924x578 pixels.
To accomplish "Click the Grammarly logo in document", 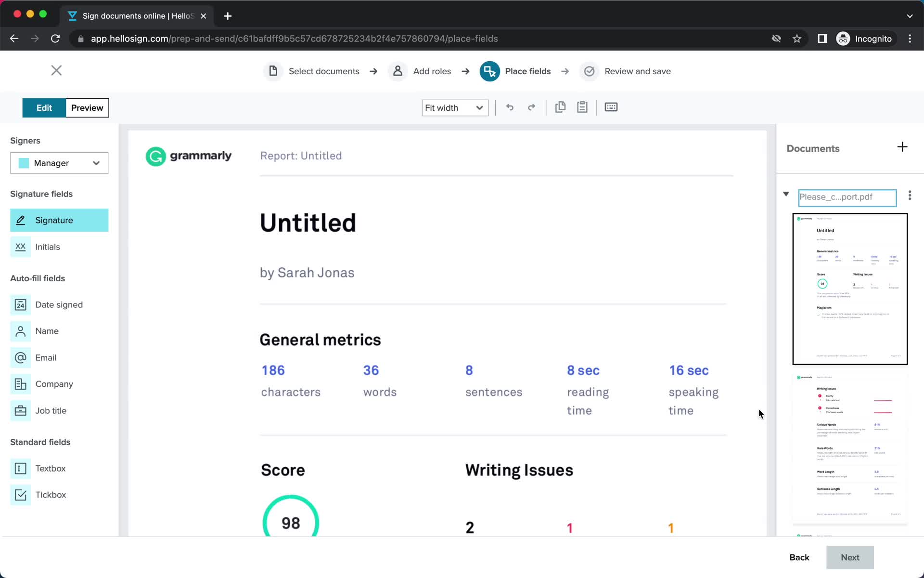I will pyautogui.click(x=189, y=156).
